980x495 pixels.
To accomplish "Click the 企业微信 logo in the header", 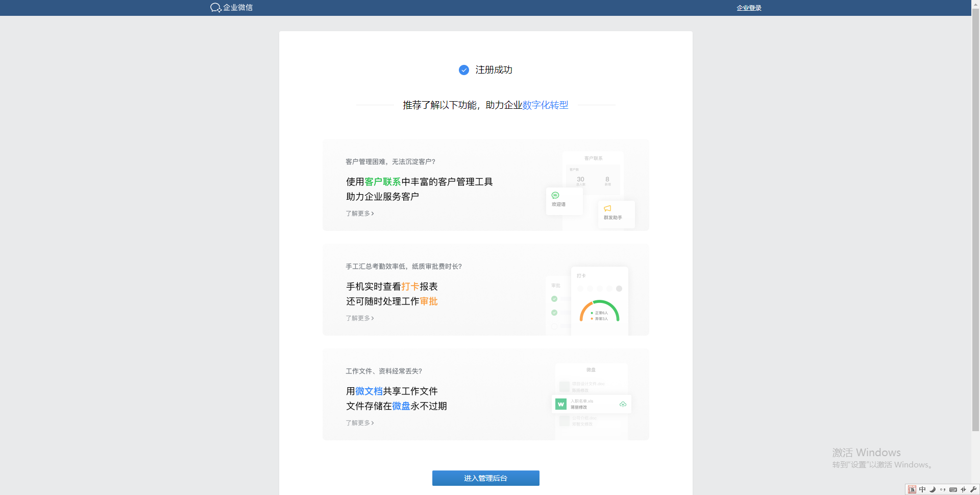I will click(x=231, y=8).
